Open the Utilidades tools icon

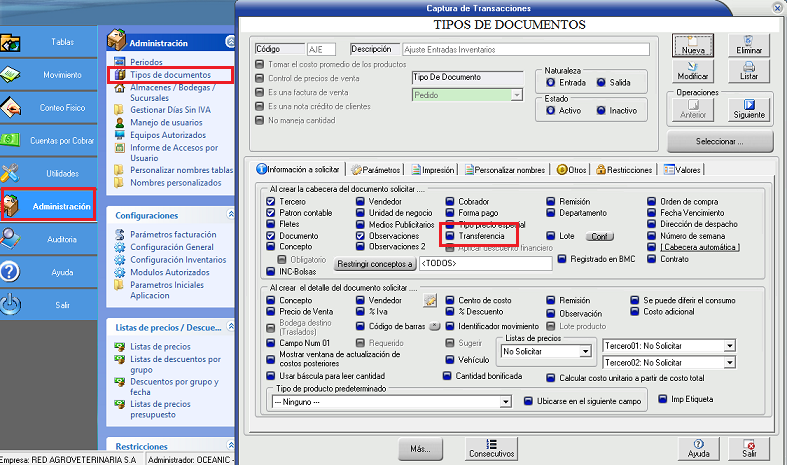click(14, 173)
